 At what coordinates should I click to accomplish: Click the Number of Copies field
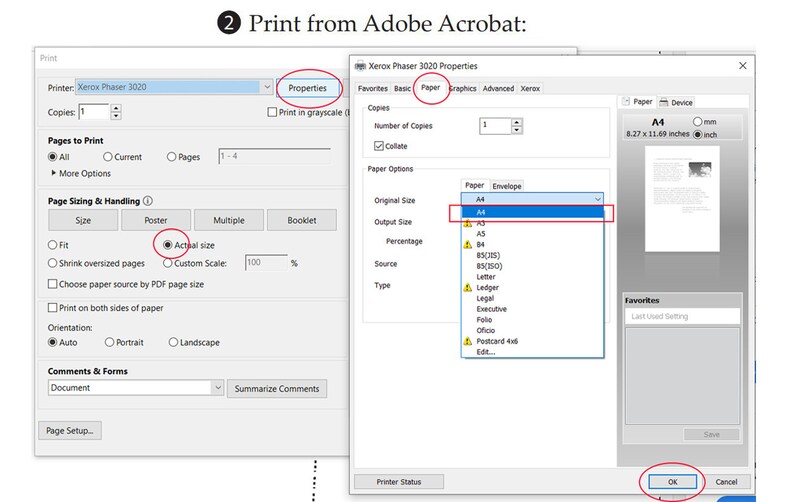tap(495, 126)
